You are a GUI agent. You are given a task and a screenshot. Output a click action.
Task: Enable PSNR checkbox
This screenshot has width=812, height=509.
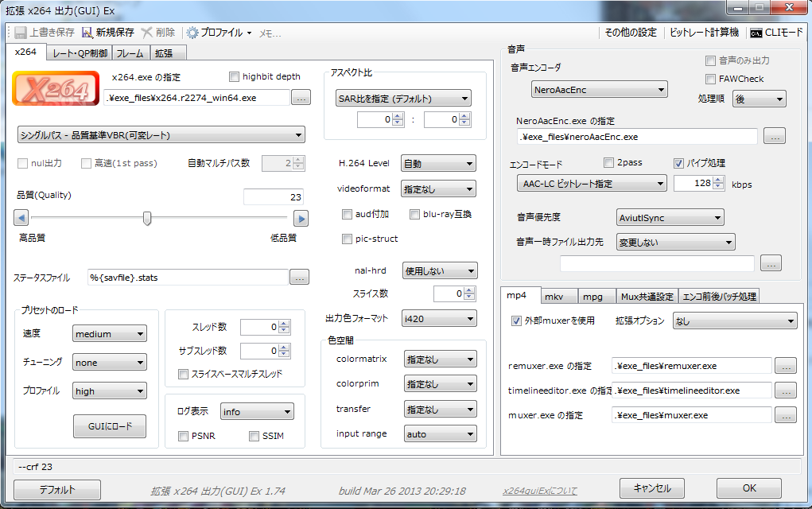coord(183,436)
